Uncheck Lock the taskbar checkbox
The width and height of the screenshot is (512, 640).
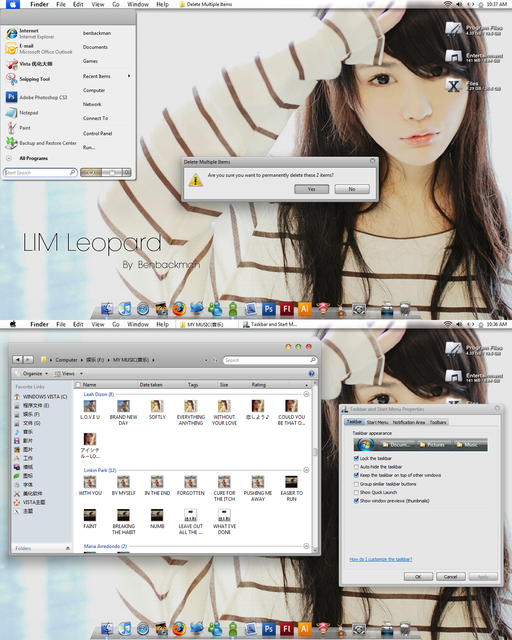[356, 458]
